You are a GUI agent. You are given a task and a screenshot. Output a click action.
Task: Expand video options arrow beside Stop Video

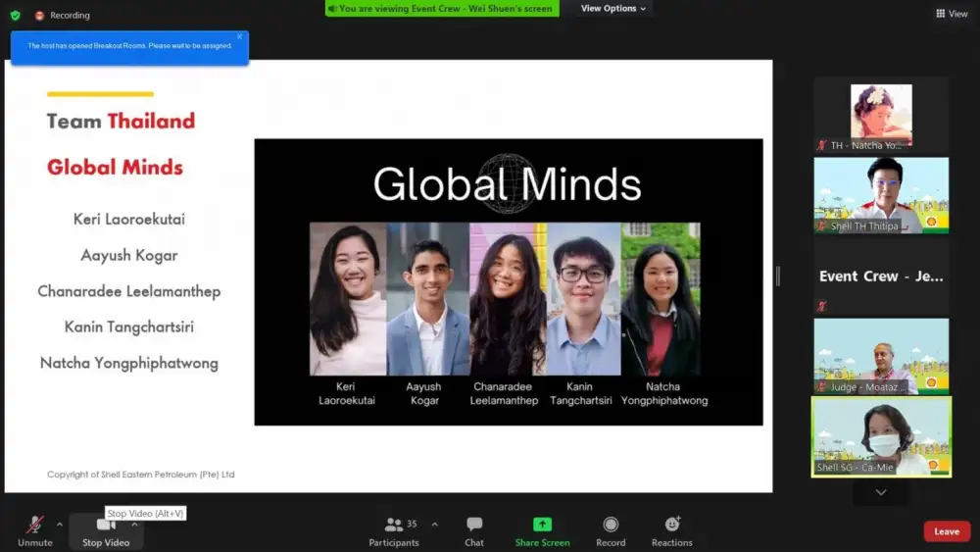click(x=134, y=525)
